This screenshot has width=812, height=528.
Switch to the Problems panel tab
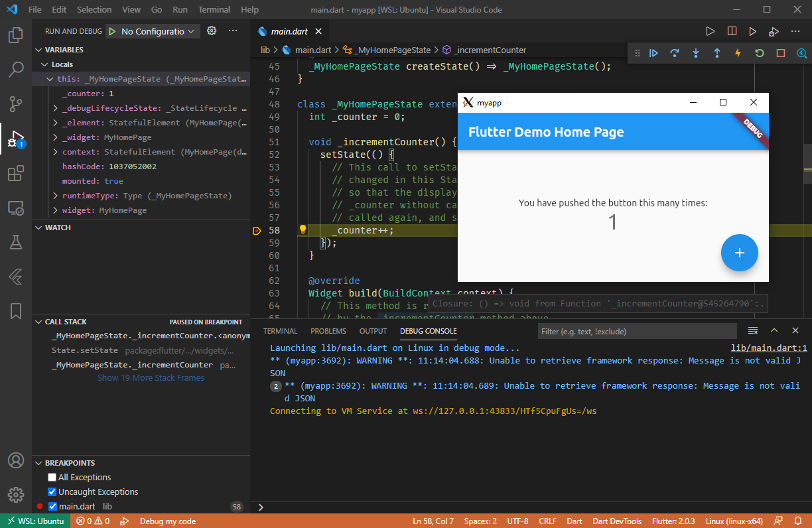coord(328,331)
